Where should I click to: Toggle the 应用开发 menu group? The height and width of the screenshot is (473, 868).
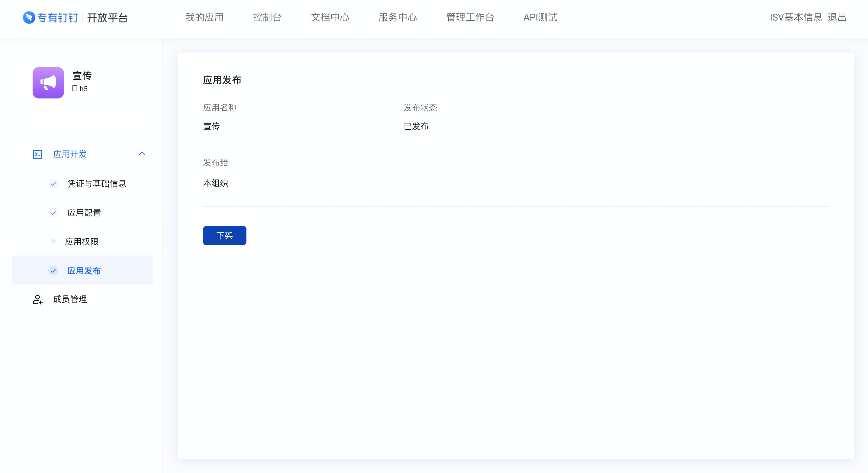70,154
